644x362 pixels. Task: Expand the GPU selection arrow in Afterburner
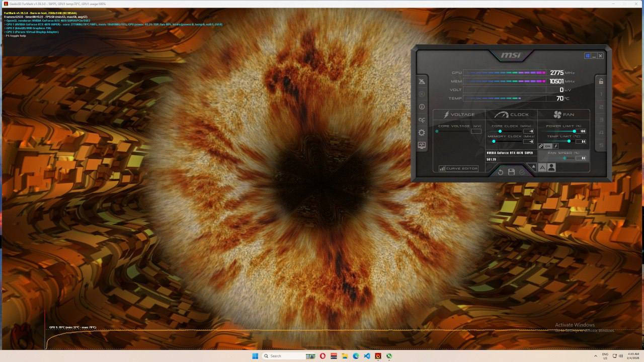[x=534, y=167]
